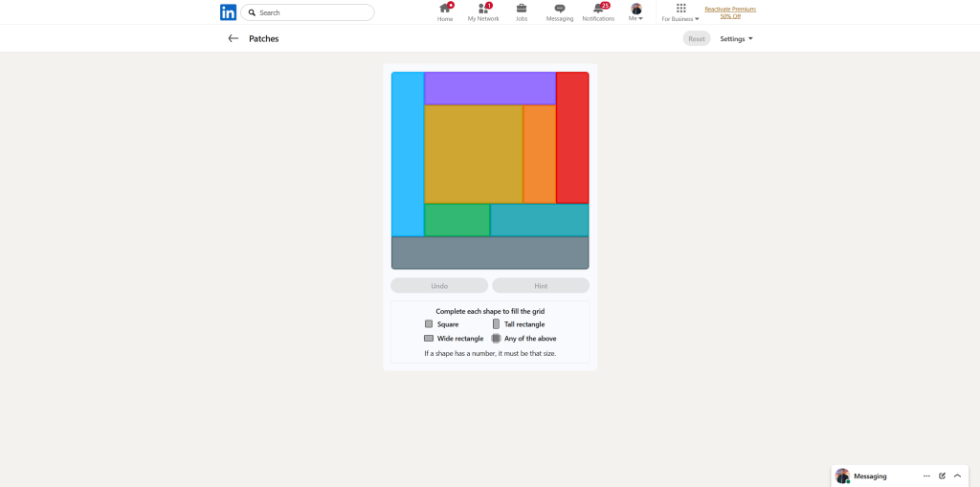Click the Reset button
Screen dimensions: 980x487
point(697,39)
